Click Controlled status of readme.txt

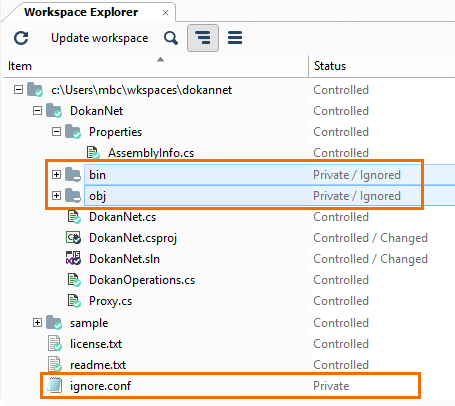pos(341,365)
